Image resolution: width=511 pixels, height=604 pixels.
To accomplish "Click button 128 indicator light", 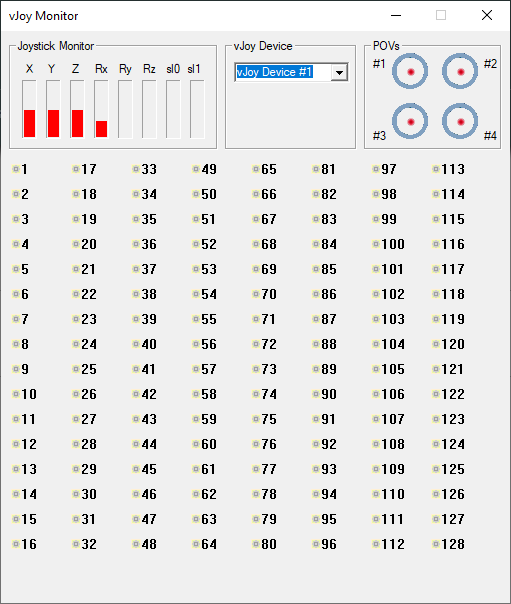I will [436, 544].
